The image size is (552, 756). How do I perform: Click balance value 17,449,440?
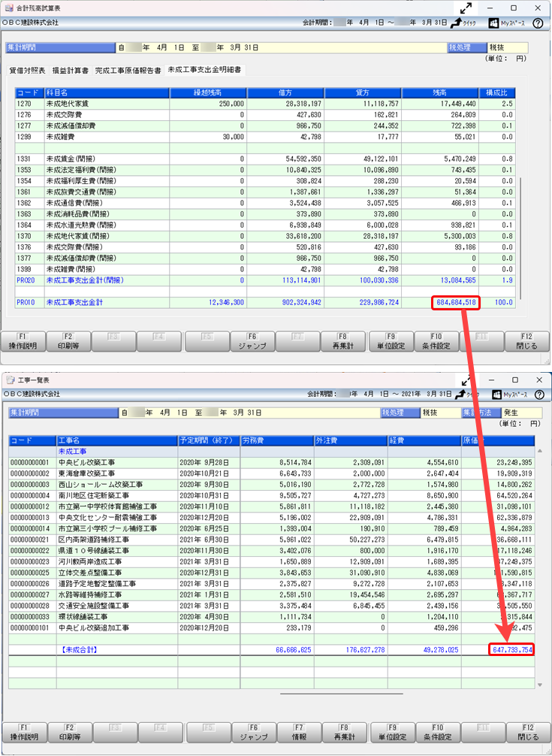(457, 104)
